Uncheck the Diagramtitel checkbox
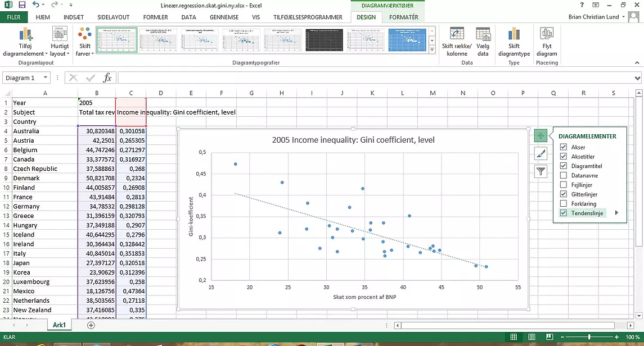644x346 pixels. coord(564,166)
